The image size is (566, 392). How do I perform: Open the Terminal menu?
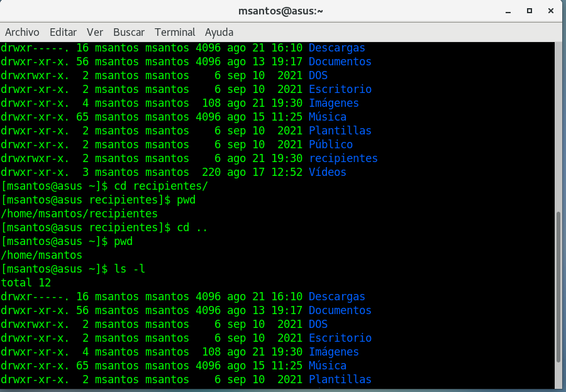click(175, 32)
